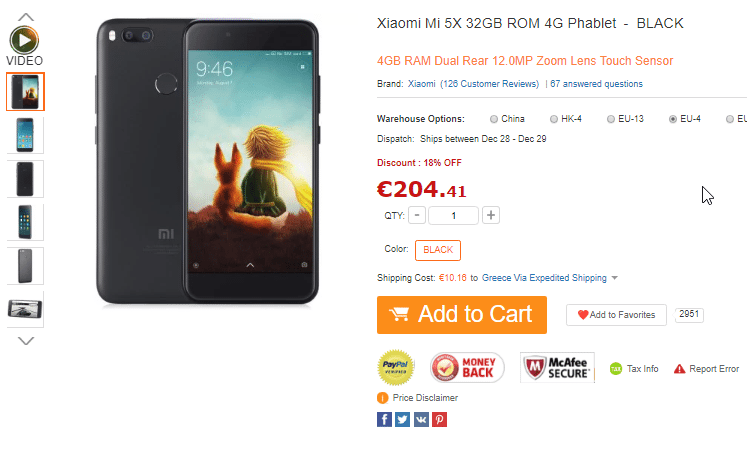Share product on Twitter
Image resolution: width=747 pixels, height=451 pixels.
403,420
